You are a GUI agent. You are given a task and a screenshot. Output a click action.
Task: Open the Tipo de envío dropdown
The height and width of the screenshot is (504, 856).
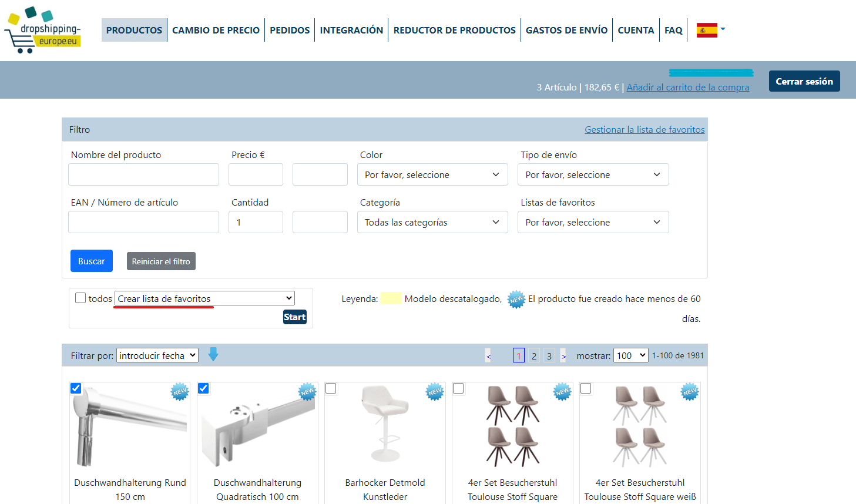point(593,174)
